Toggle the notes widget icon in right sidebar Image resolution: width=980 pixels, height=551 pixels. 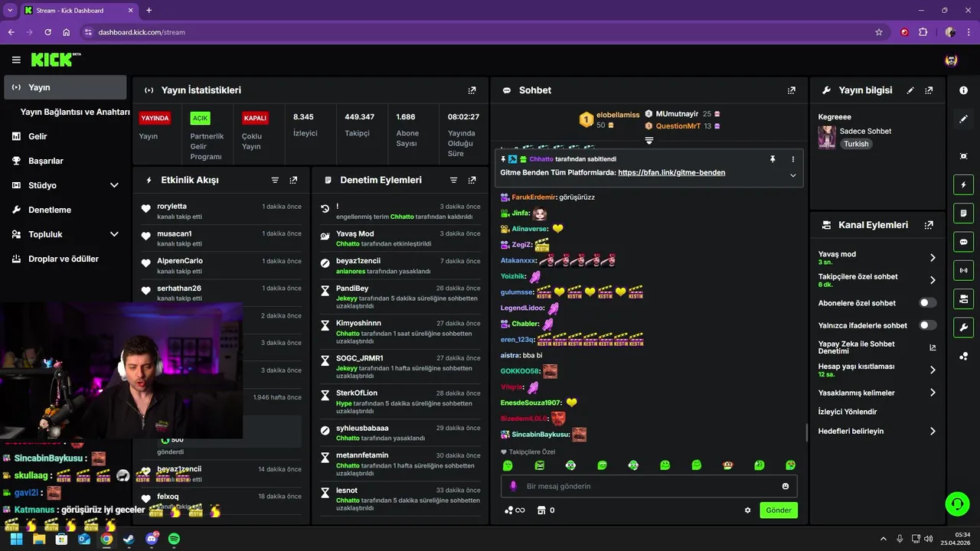(x=963, y=213)
